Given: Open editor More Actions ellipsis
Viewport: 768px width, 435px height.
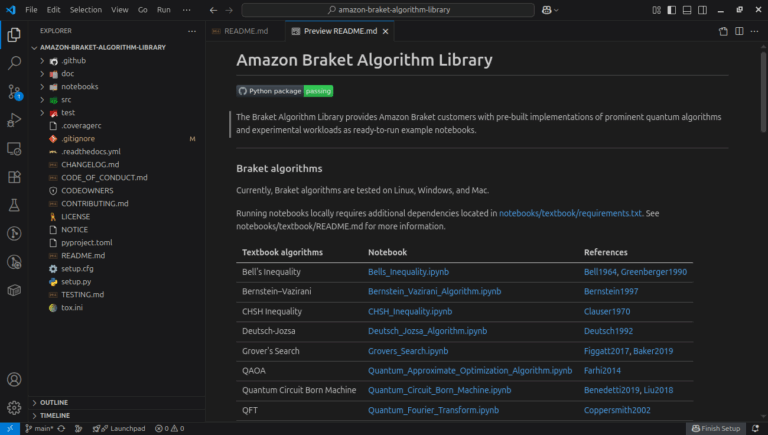Looking at the screenshot, I should [x=754, y=31].
